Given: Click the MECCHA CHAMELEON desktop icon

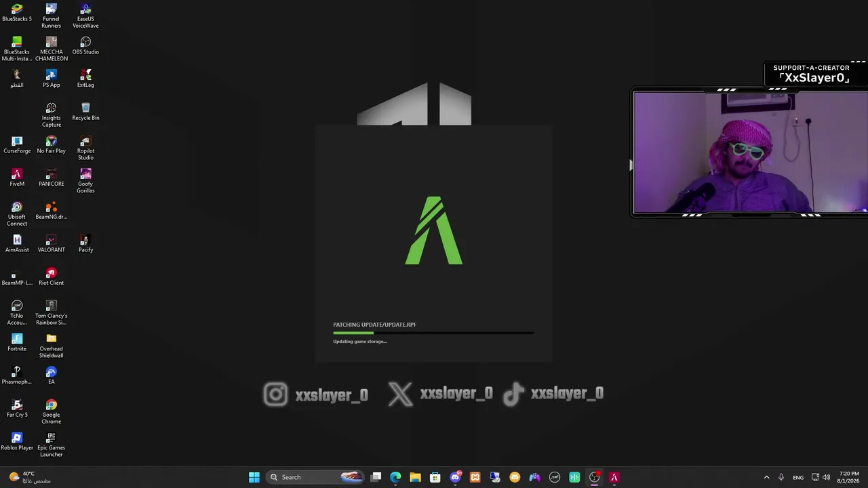Looking at the screenshot, I should (52, 49).
